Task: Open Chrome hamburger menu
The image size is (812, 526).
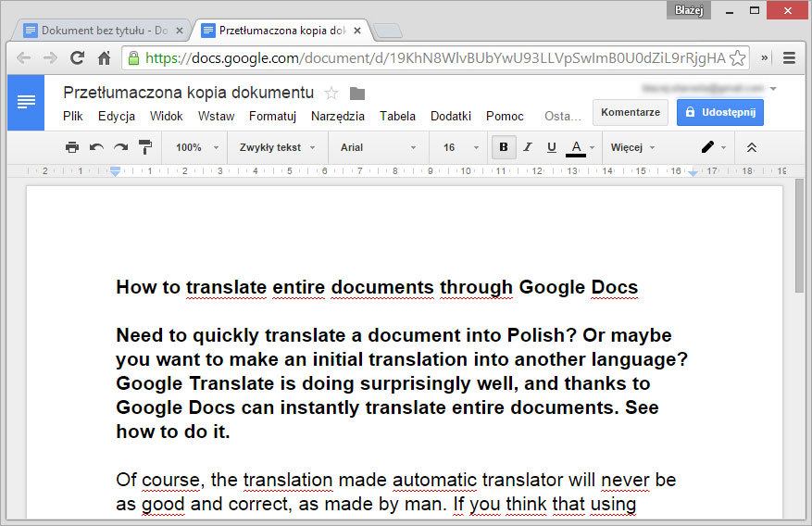Action: pyautogui.click(x=789, y=58)
